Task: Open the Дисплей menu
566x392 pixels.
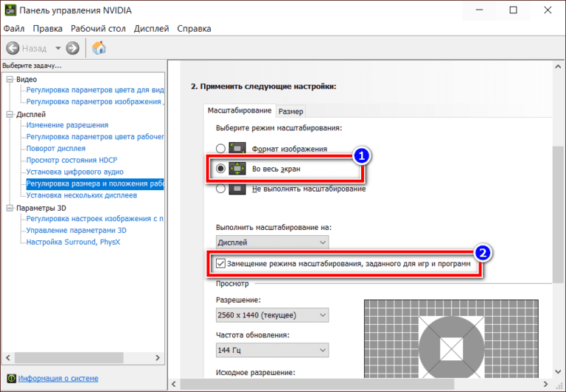Action: pyautogui.click(x=151, y=29)
